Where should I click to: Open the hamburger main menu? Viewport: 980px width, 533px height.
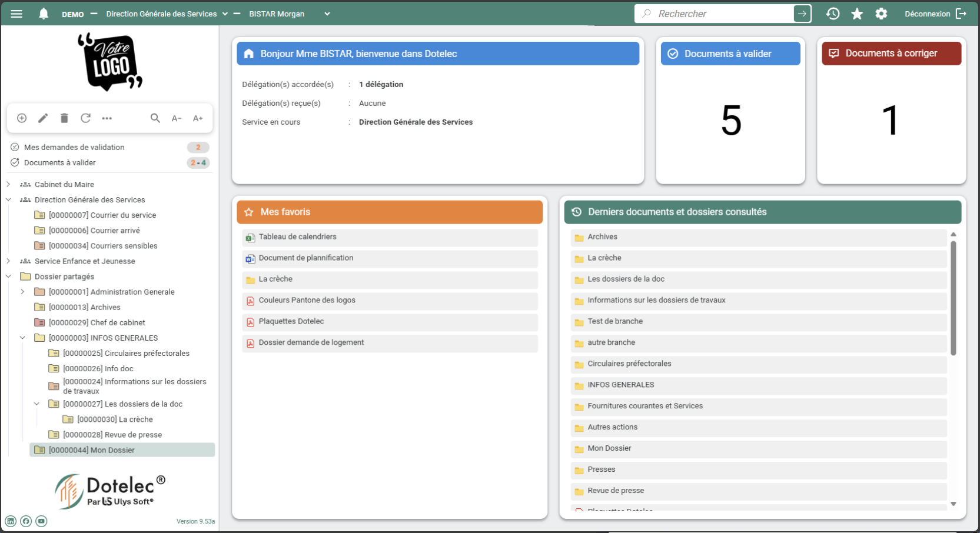pos(16,14)
